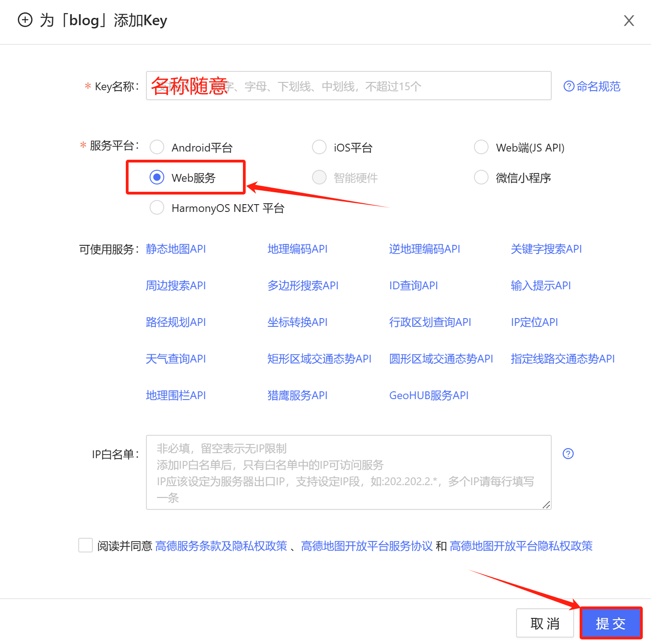Viewport: 651px width, 644px height.
Task: Open the ID查询API link
Action: coord(414,286)
